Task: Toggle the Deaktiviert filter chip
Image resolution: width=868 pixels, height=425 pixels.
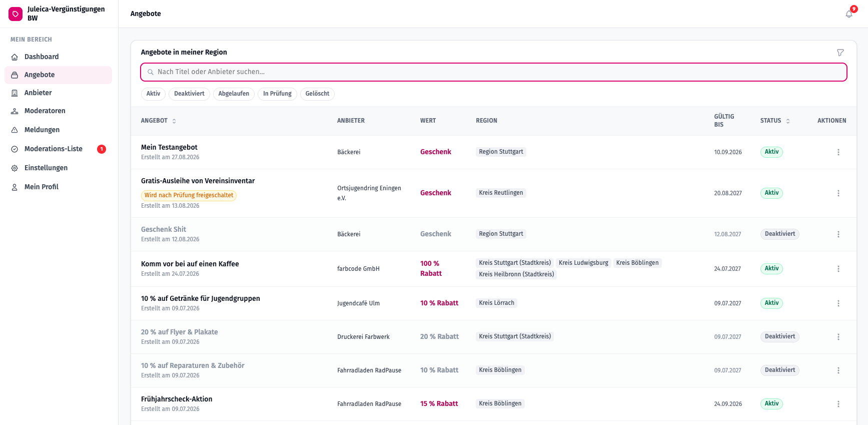Action: pos(189,94)
